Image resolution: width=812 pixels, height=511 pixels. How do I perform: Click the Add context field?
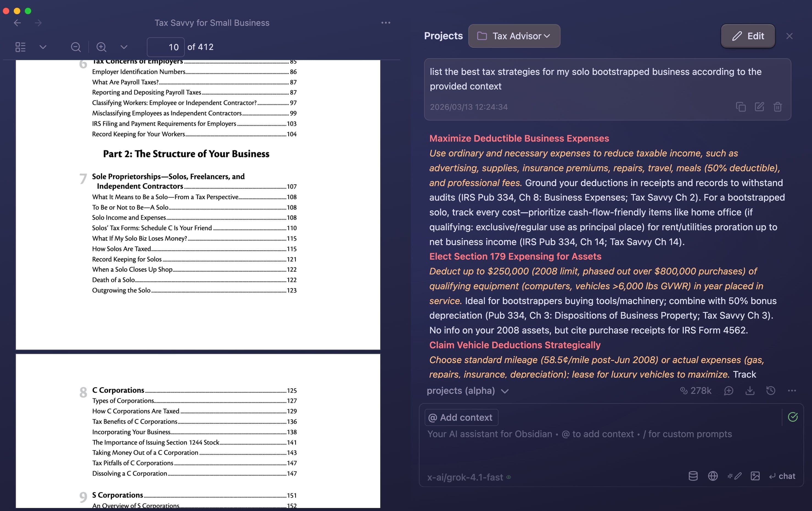(x=461, y=417)
